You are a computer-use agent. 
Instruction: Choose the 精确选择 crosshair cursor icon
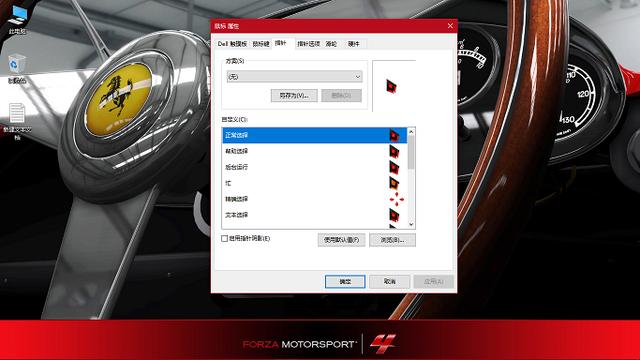(x=396, y=199)
